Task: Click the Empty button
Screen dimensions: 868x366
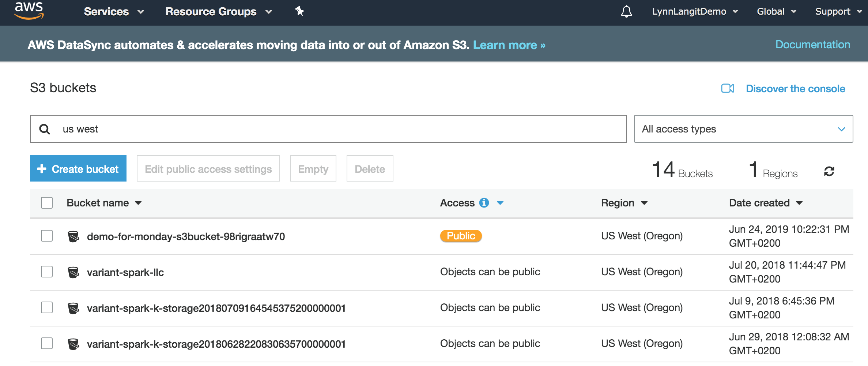Action: tap(313, 168)
